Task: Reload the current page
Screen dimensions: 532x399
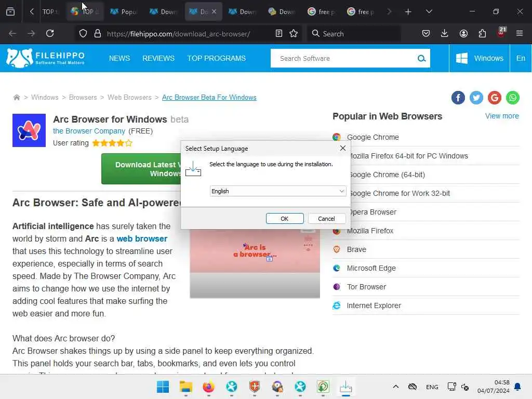Action: pos(50,33)
